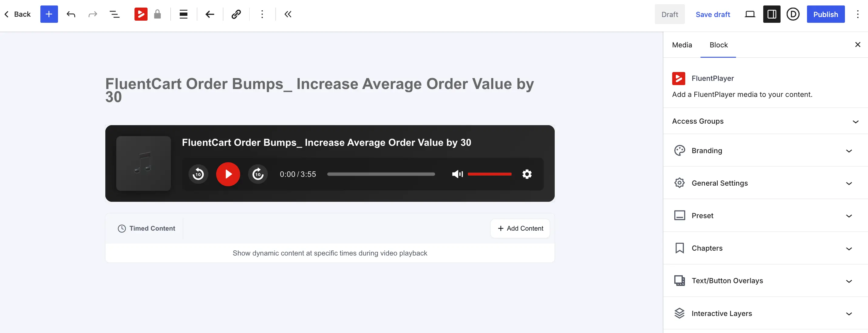Expand the Interactive Layers chevron
The width and height of the screenshot is (868, 333).
coord(849,314)
